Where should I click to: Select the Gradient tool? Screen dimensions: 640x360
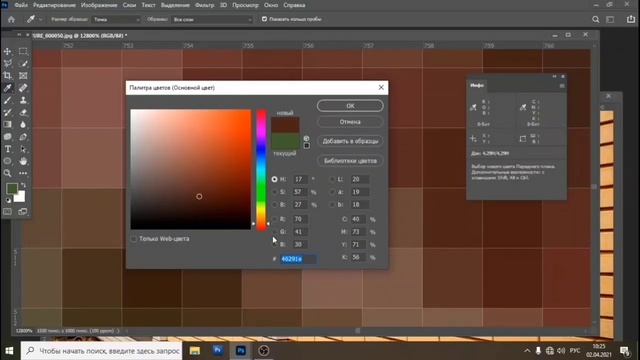[x=7, y=124]
